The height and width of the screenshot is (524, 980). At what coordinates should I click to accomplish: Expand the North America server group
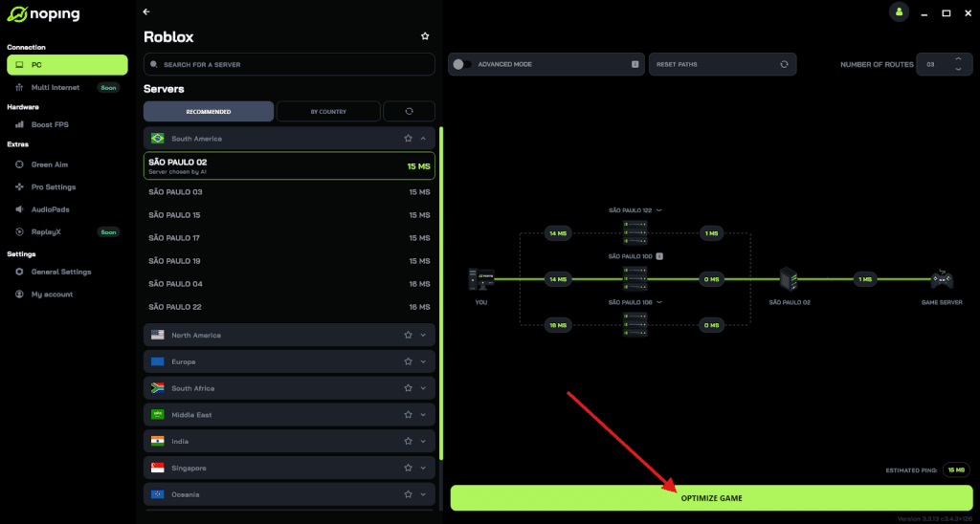coord(423,336)
